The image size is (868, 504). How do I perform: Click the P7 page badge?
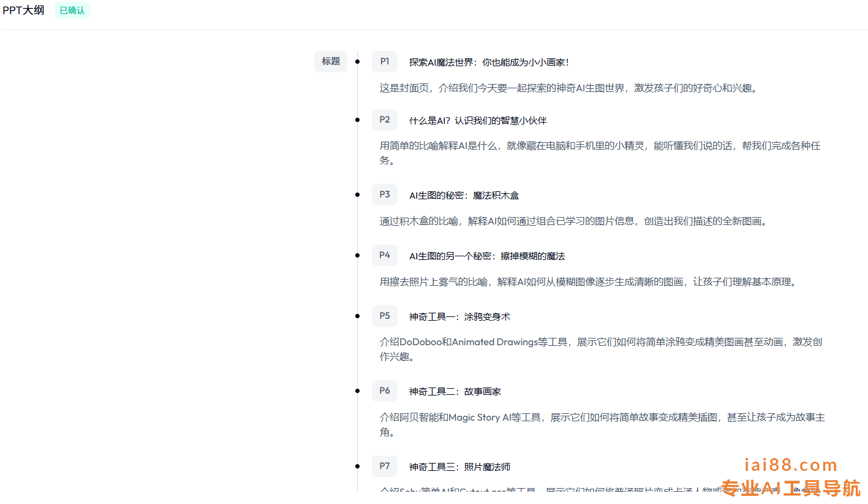point(385,466)
